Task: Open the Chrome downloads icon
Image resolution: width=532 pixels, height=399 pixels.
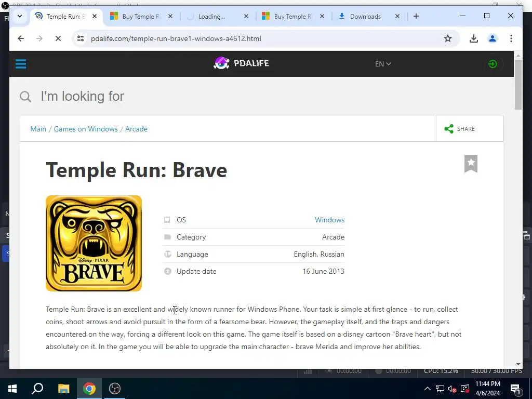Action: coord(474,38)
